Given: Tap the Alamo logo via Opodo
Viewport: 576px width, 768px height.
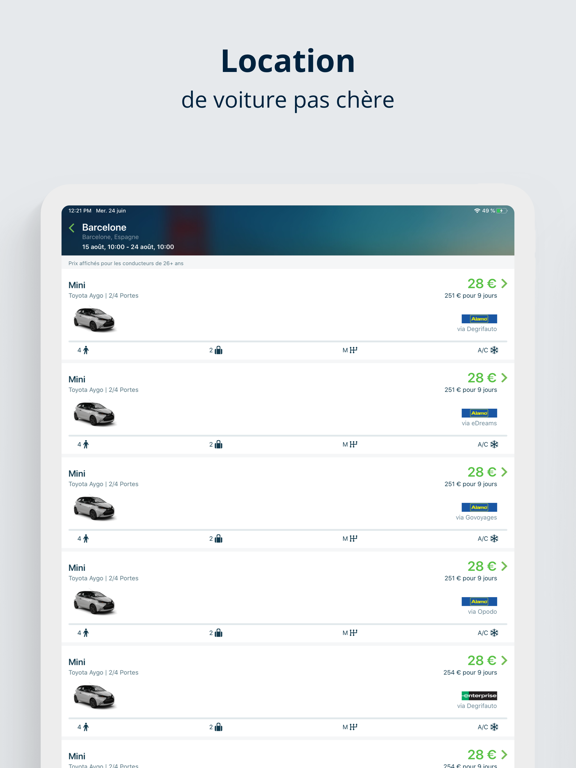Looking at the screenshot, I should [x=479, y=601].
